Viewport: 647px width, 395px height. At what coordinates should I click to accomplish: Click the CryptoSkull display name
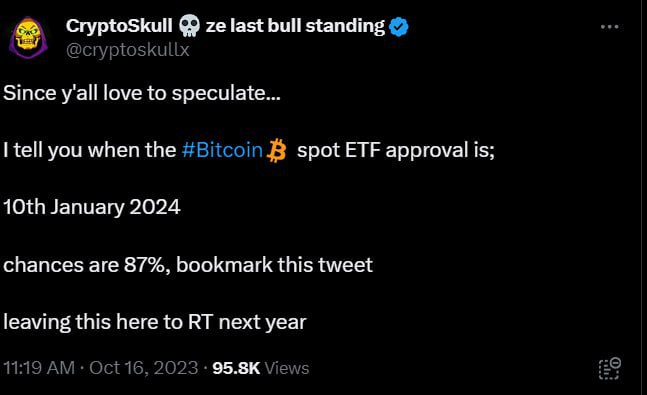119,26
